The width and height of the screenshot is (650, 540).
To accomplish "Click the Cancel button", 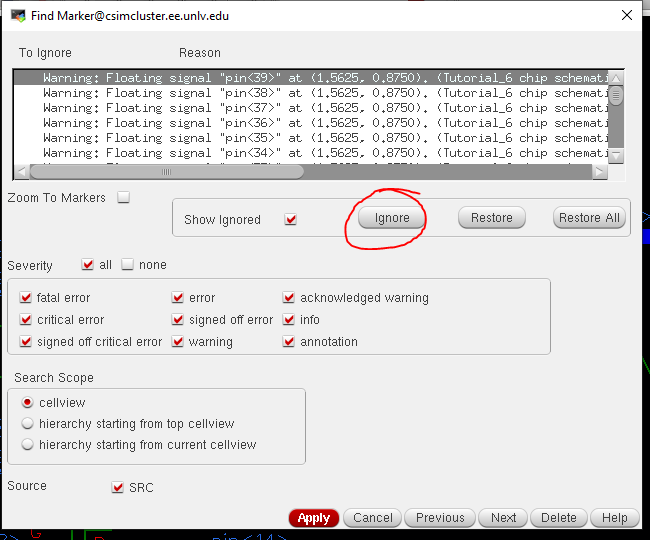I will pyautogui.click(x=373, y=518).
